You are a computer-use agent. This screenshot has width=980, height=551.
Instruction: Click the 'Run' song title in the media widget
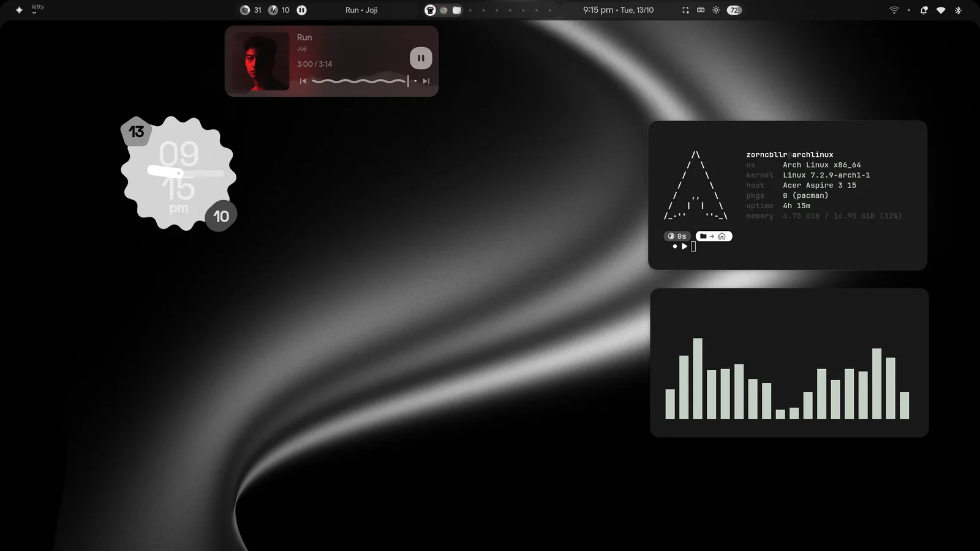click(x=304, y=37)
